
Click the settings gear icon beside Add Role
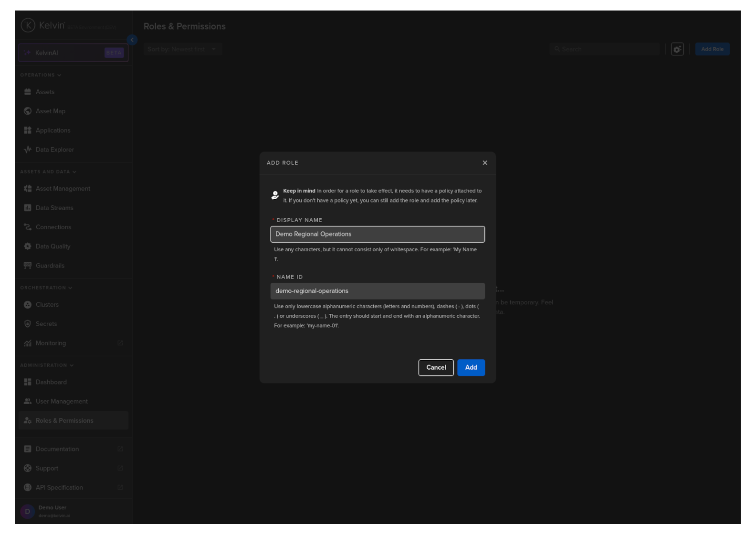click(677, 49)
